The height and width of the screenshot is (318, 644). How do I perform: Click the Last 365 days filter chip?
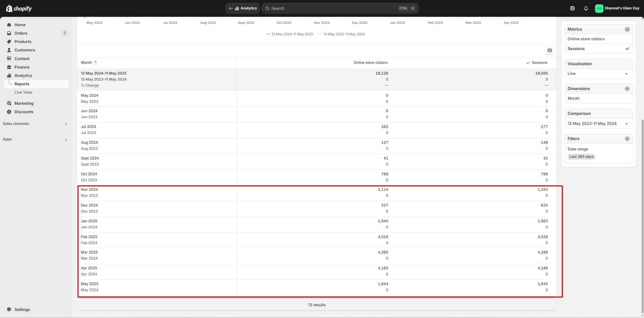(581, 156)
